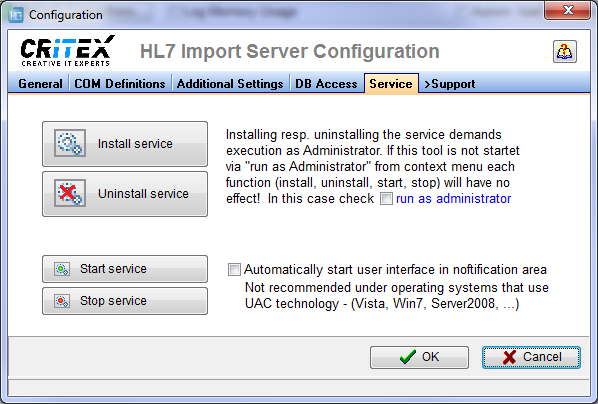Click the HL7 app icon in title bar
The image size is (598, 404).
[16, 15]
